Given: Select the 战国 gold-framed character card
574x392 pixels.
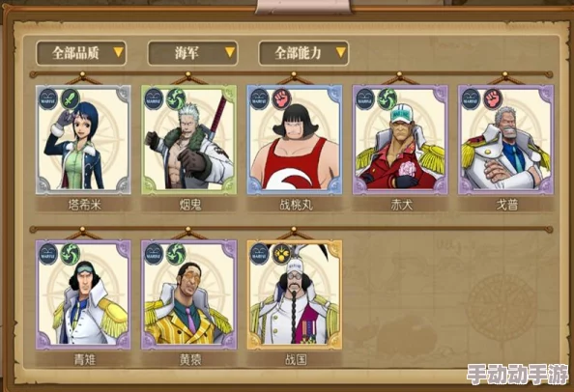Looking at the screenshot, I should click(295, 294).
